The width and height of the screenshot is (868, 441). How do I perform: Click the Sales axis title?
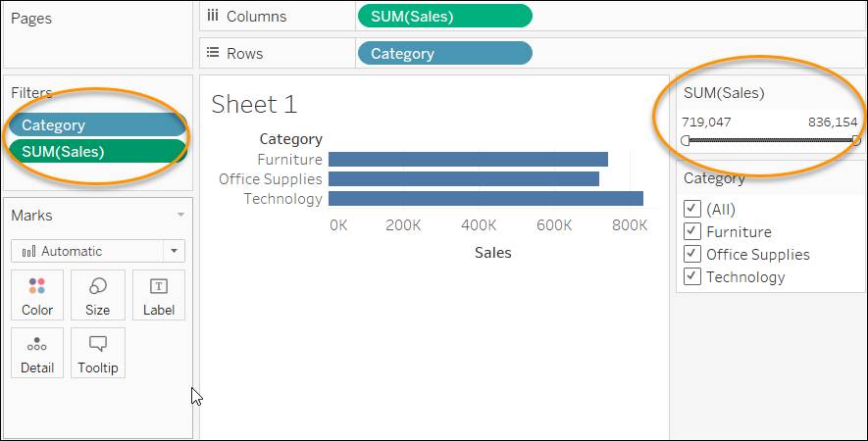click(493, 253)
